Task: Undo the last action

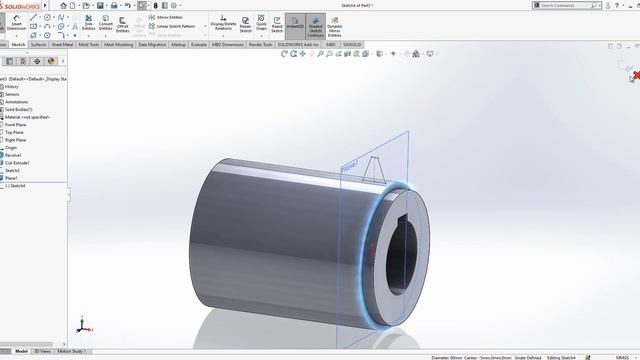Action: click(x=128, y=5)
